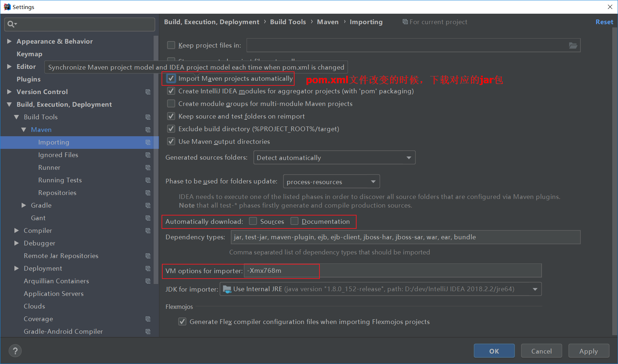
Task: Toggle Create IntelliJ IDEA modules for aggregator projects
Action: tap(171, 91)
